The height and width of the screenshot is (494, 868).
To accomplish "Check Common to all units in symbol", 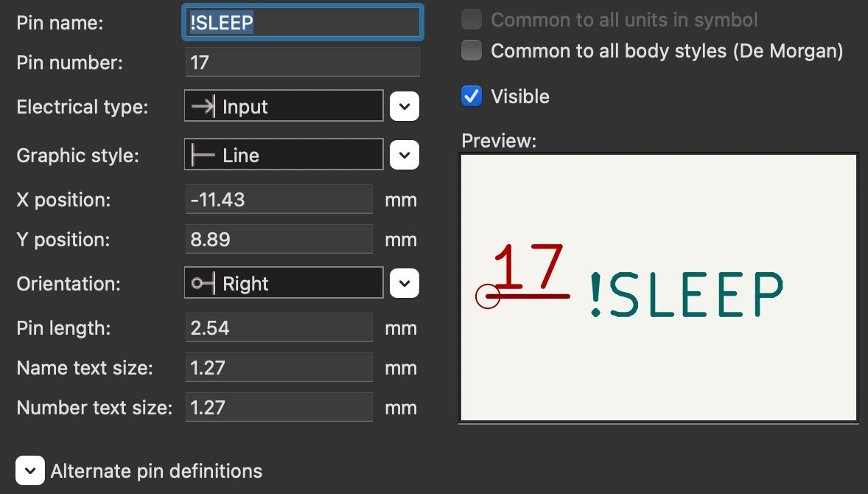I will [x=472, y=20].
